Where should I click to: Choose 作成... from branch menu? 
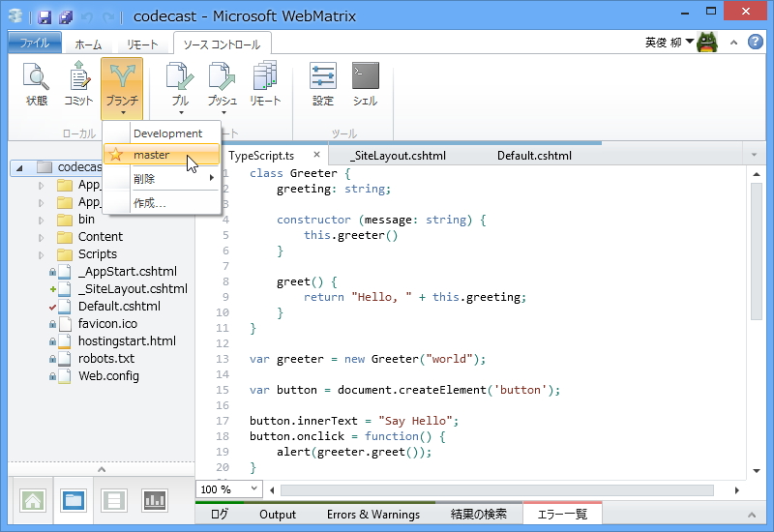(x=162, y=203)
